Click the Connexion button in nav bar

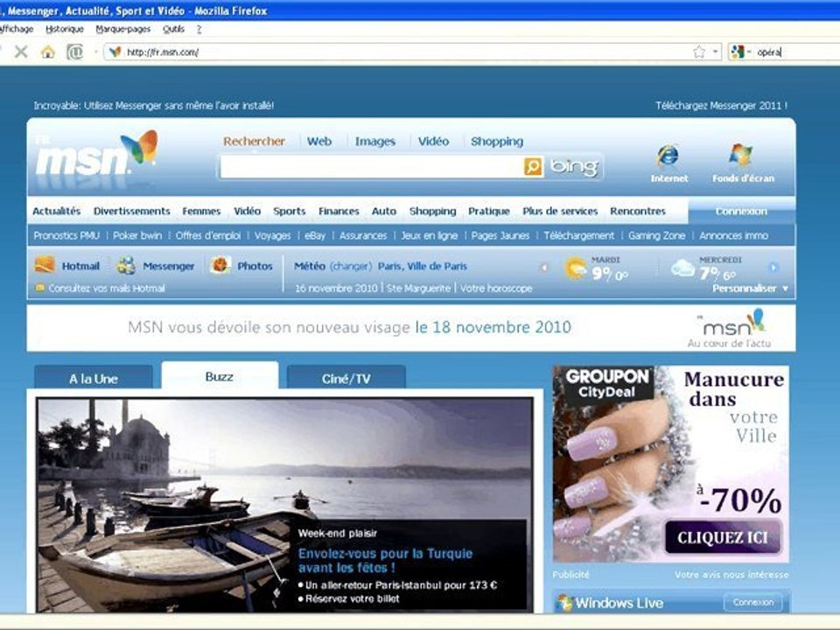point(741,211)
